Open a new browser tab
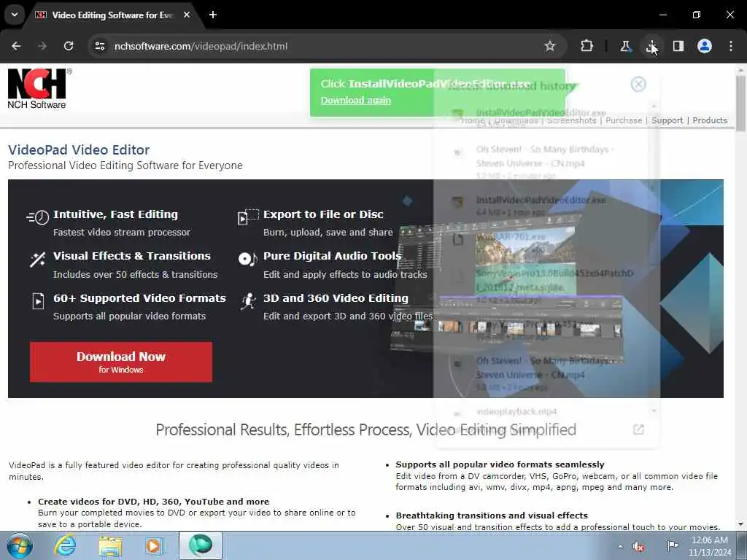The image size is (747, 560). click(213, 15)
